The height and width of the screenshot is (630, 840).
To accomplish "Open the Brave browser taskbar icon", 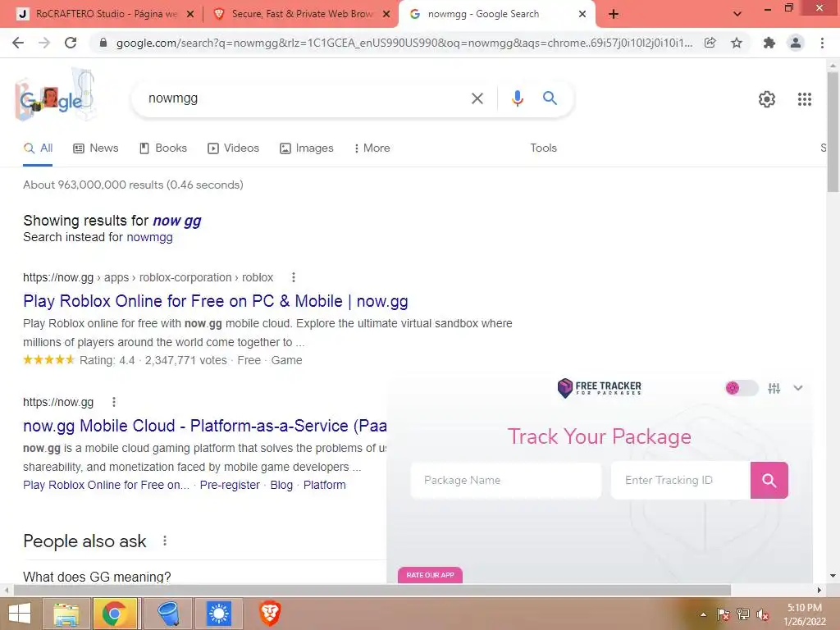I will 270,614.
